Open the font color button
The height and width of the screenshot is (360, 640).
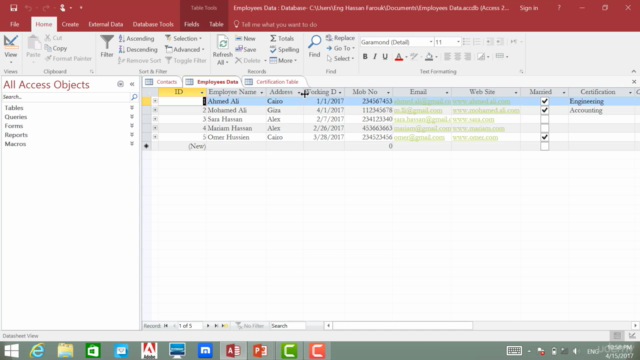[399, 57]
